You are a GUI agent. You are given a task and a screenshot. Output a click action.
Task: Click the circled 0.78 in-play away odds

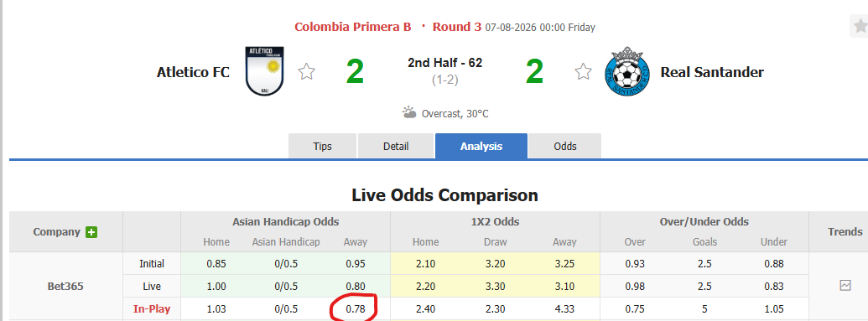point(355,309)
